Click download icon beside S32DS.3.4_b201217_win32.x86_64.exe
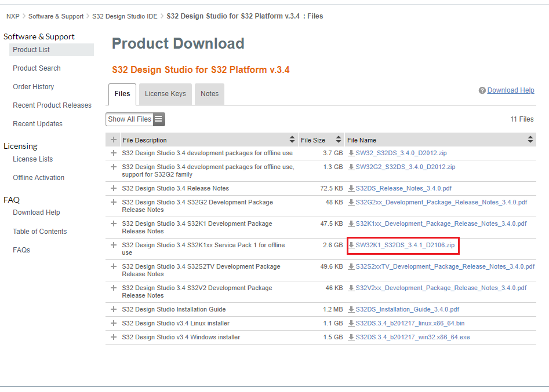 click(x=351, y=338)
